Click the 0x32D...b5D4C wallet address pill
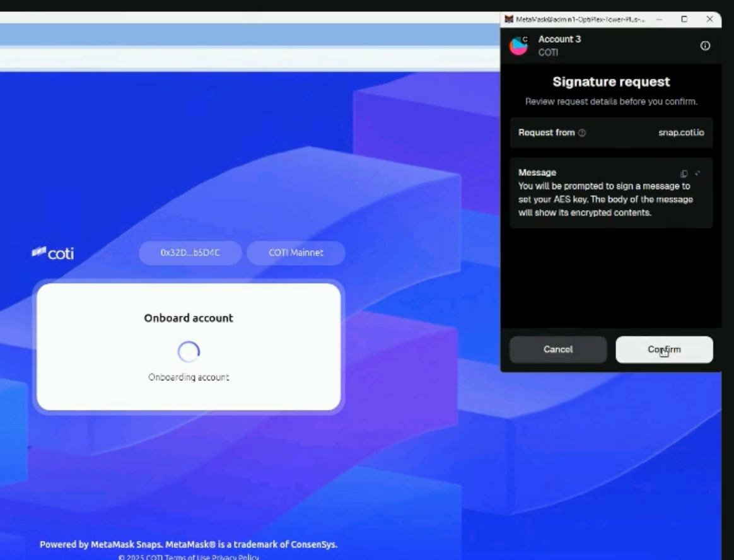This screenshot has width=734, height=560. (191, 253)
